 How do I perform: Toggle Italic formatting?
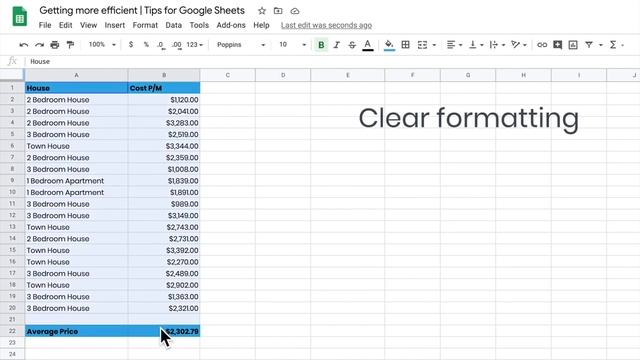coord(336,45)
